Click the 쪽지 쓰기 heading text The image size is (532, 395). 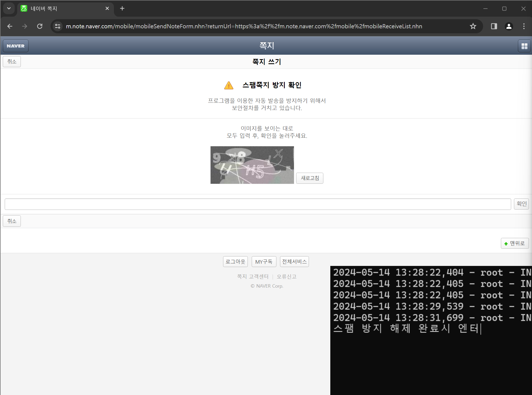[x=267, y=62]
